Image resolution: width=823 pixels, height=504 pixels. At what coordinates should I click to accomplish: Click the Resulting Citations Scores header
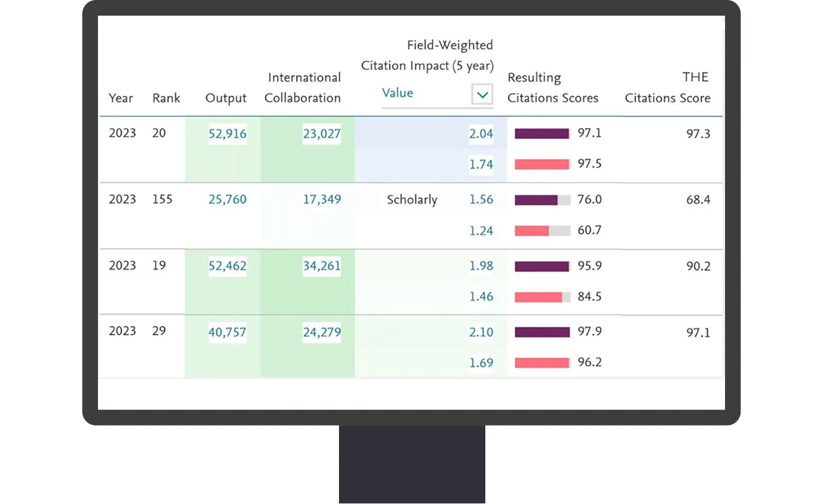tap(553, 88)
